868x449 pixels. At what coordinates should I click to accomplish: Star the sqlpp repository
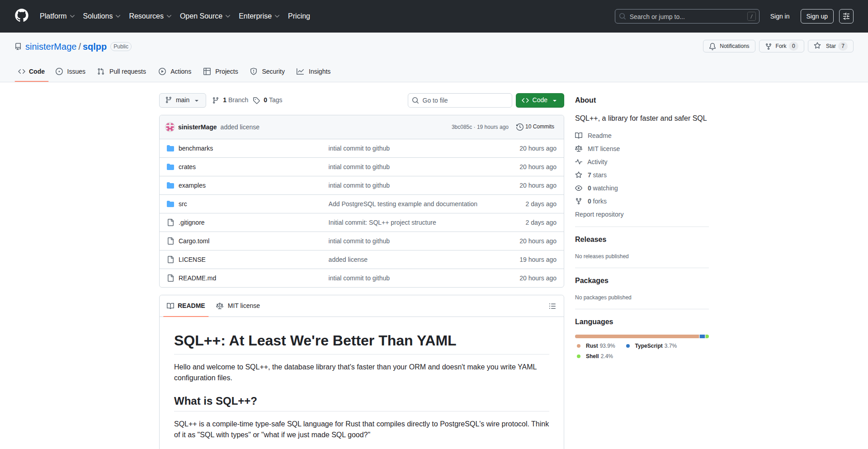click(830, 46)
